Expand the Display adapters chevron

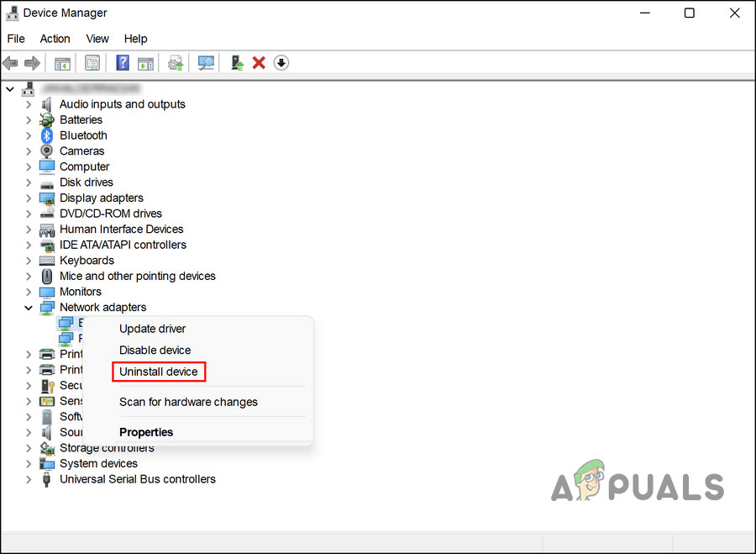[29, 198]
